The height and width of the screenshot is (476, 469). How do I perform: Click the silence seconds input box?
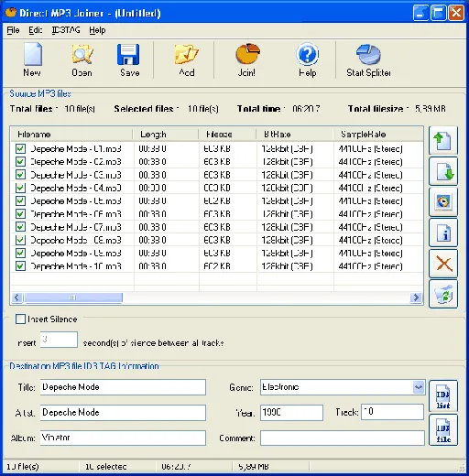pos(59,340)
